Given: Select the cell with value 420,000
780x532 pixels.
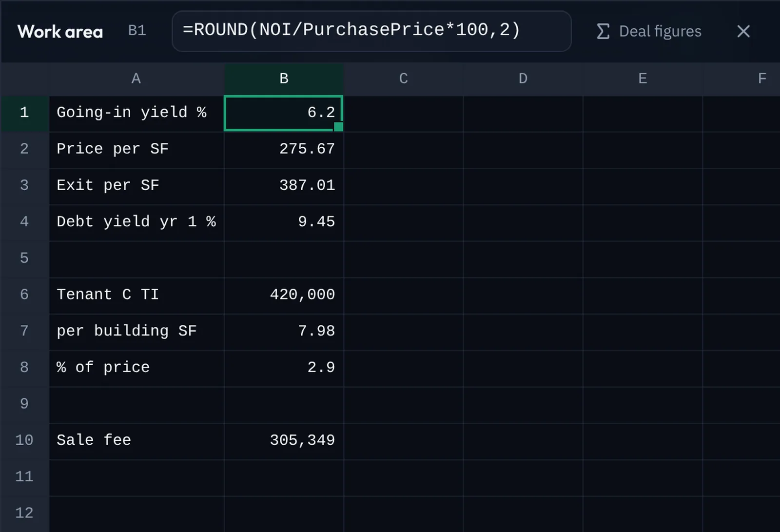Looking at the screenshot, I should click(284, 295).
